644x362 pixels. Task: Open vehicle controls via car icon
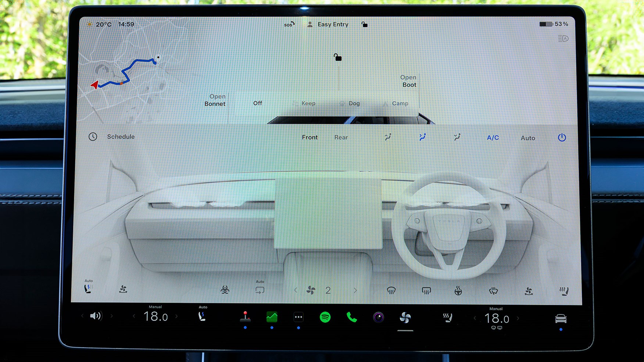pos(561,318)
